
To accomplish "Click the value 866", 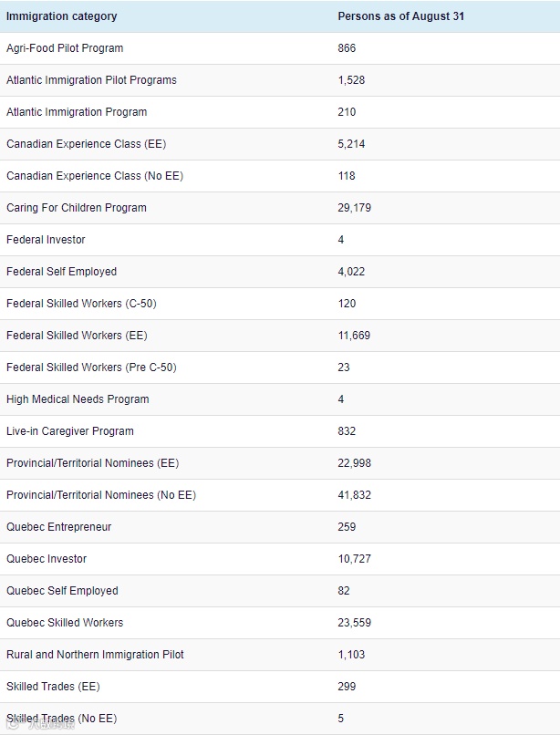I will [347, 48].
